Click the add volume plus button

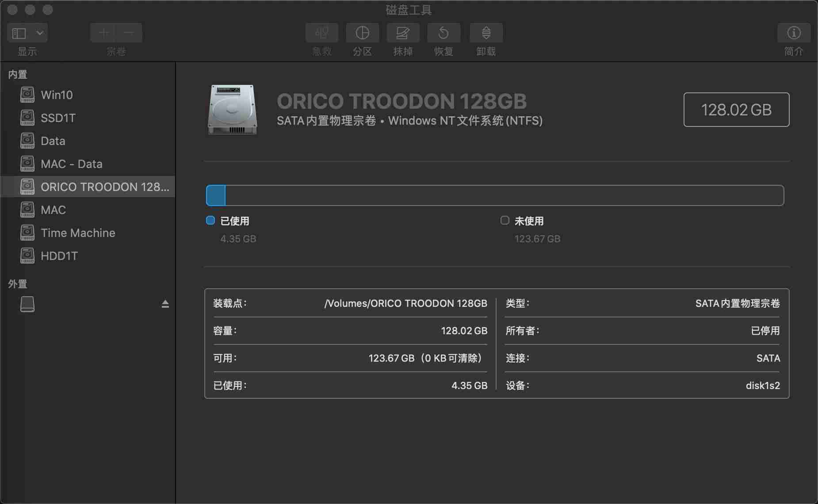point(103,33)
